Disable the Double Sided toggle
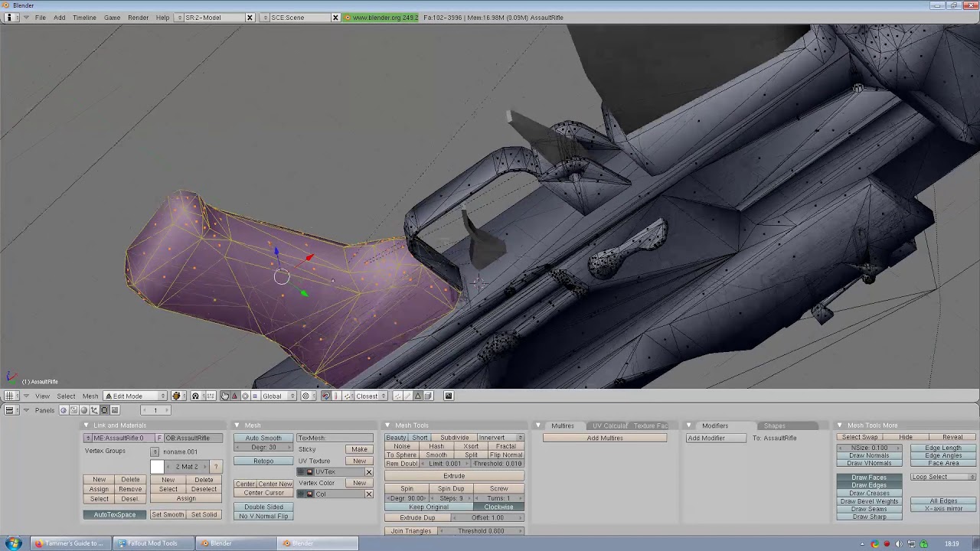The width and height of the screenshot is (980, 551). click(x=263, y=507)
